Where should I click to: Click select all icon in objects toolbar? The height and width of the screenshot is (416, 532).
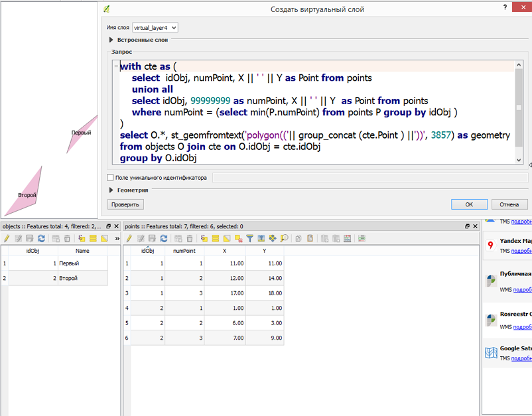click(x=93, y=238)
